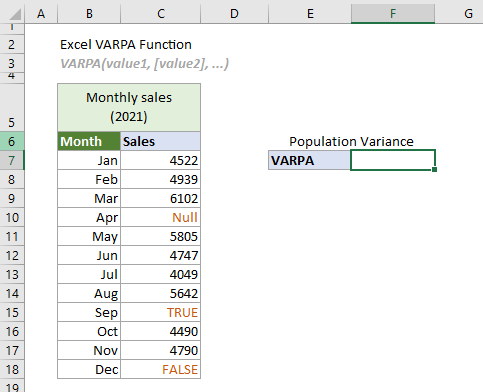Select Jan sales value 4522
This screenshot has width=483, height=392.
pyautogui.click(x=161, y=160)
